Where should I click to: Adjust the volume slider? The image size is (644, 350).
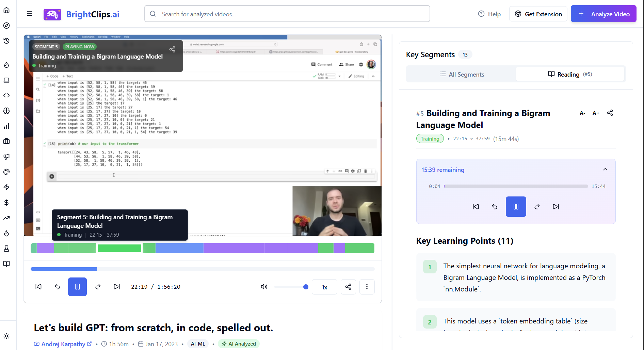[291, 287]
